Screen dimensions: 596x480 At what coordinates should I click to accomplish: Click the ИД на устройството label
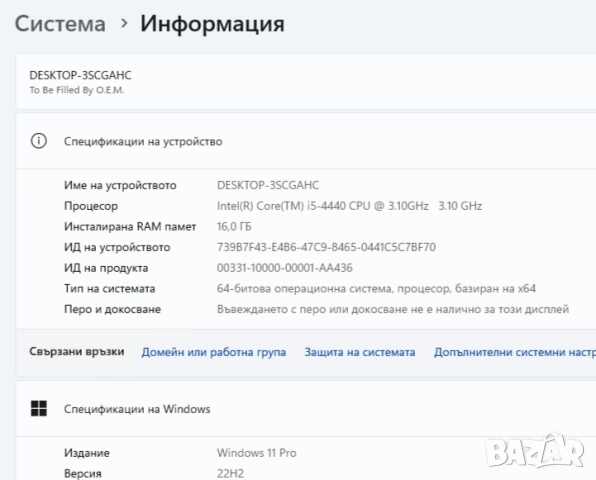[117, 247]
